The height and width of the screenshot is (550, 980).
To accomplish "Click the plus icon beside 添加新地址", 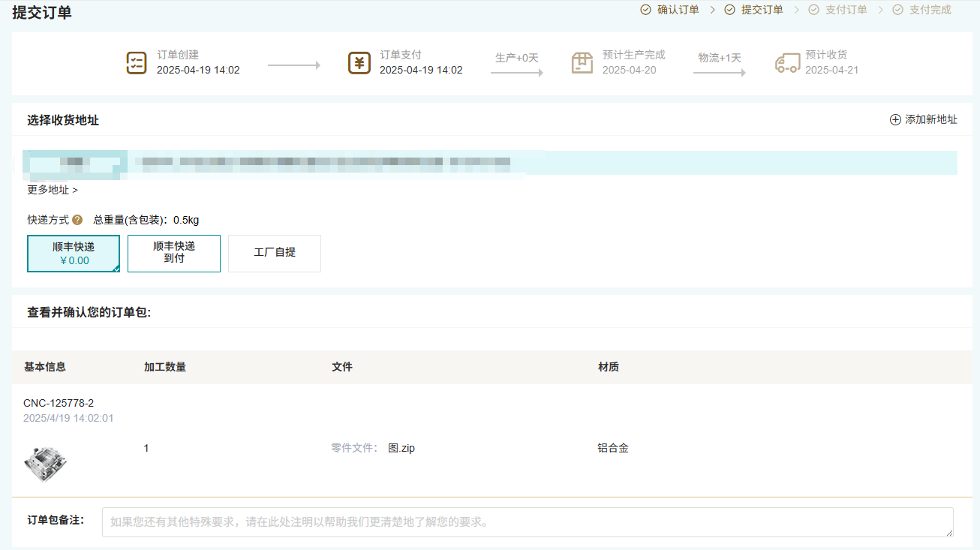I will click(x=895, y=120).
